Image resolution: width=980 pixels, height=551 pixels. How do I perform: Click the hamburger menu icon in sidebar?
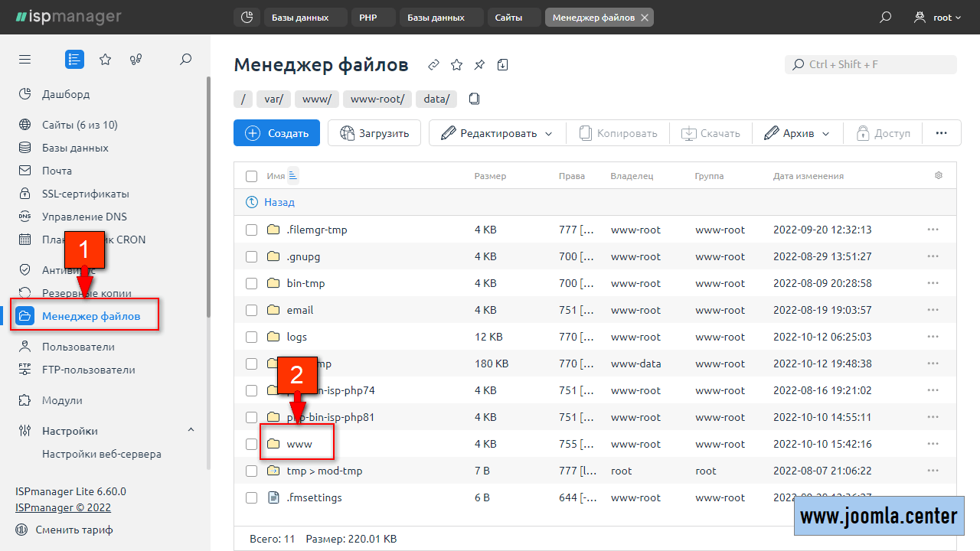tap(25, 59)
